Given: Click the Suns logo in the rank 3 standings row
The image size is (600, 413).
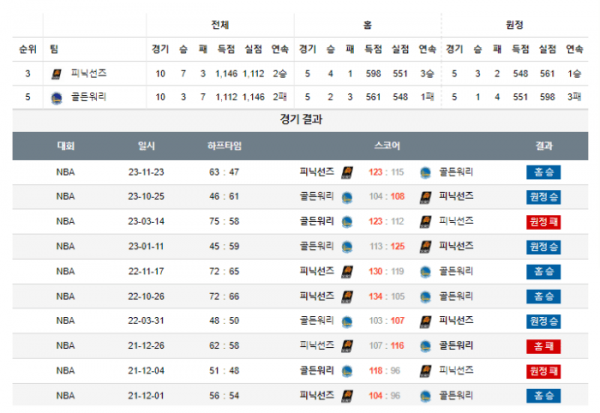Looking at the screenshot, I should coord(56,74).
